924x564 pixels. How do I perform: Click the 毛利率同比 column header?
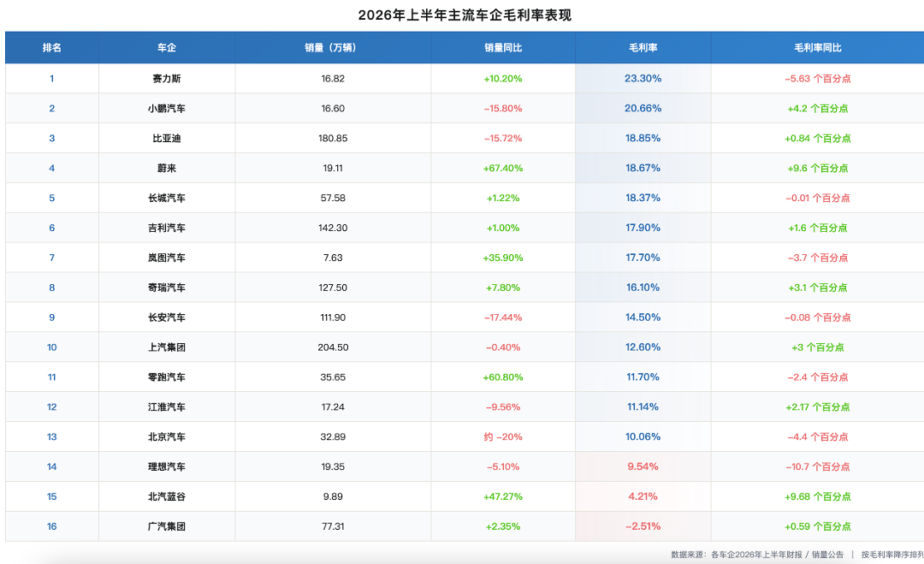(x=817, y=48)
